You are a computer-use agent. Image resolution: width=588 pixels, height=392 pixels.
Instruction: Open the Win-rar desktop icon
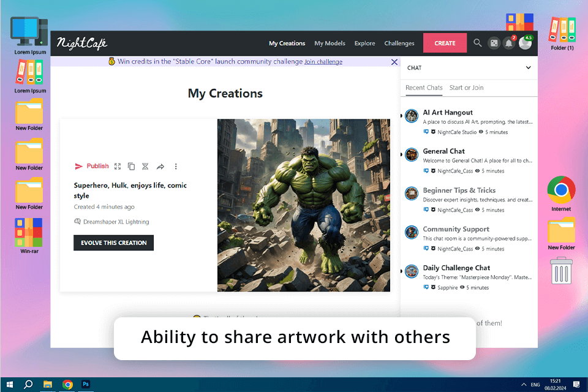(29, 236)
